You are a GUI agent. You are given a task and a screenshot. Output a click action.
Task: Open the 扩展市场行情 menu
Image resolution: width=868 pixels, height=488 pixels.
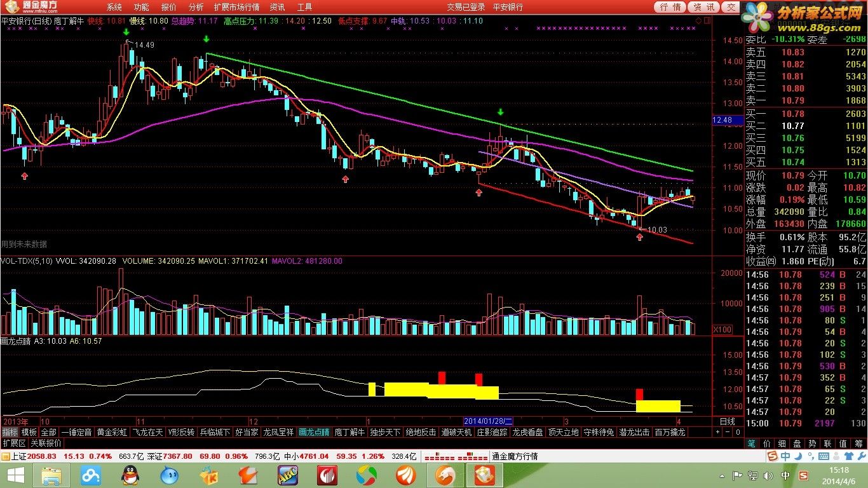coord(236,7)
